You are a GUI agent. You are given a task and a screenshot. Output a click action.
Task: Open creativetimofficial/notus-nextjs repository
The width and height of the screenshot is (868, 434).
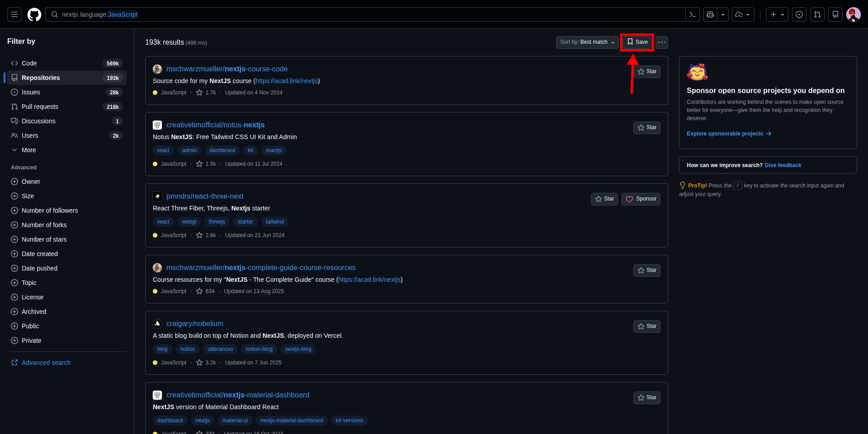point(216,125)
